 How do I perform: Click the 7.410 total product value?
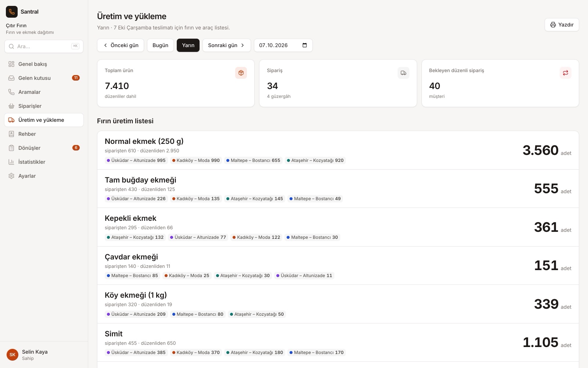(x=117, y=86)
